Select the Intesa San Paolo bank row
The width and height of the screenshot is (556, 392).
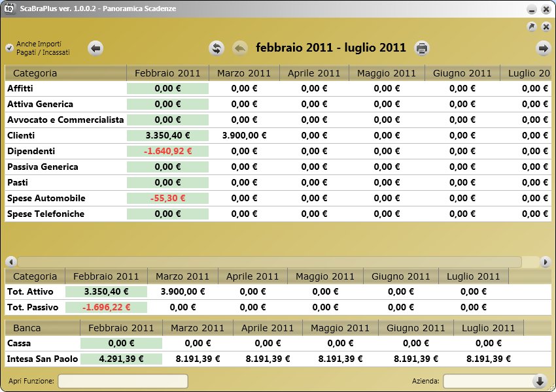pyautogui.click(x=278, y=359)
